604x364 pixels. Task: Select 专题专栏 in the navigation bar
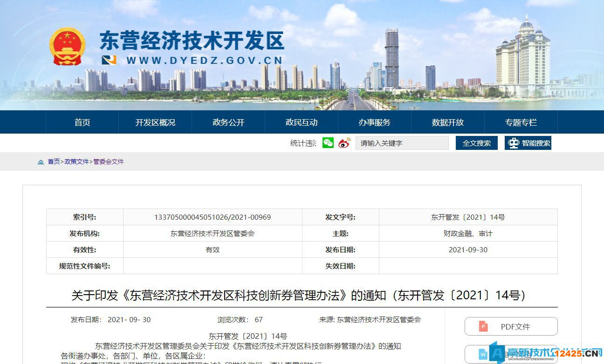[522, 122]
